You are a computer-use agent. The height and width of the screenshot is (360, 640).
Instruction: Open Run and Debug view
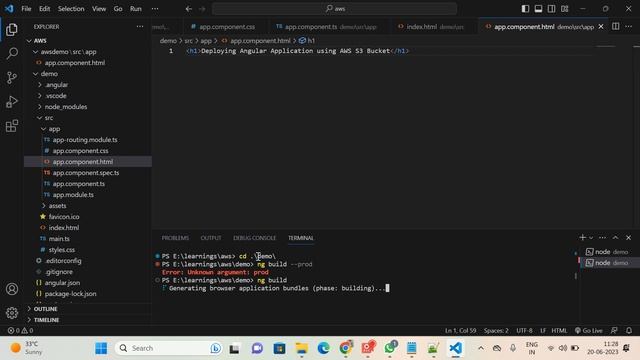click(12, 102)
